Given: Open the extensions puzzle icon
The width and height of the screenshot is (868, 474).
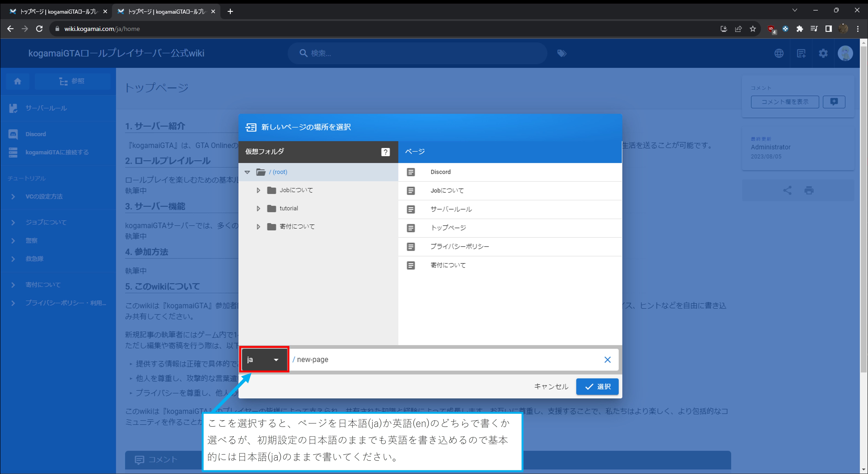Looking at the screenshot, I should pyautogui.click(x=800, y=29).
